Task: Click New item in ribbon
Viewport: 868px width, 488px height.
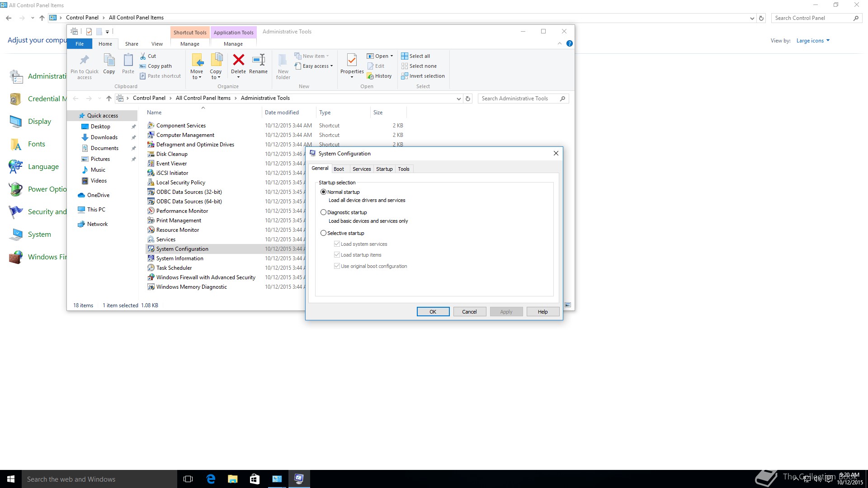Action: [311, 56]
